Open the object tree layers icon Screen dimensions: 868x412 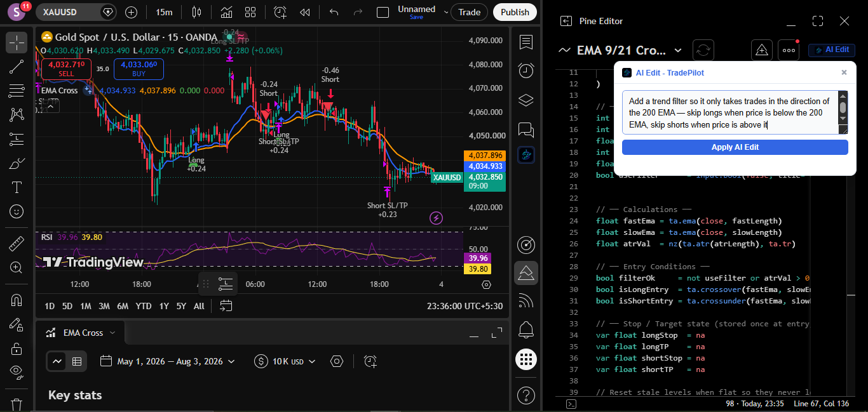click(x=526, y=100)
